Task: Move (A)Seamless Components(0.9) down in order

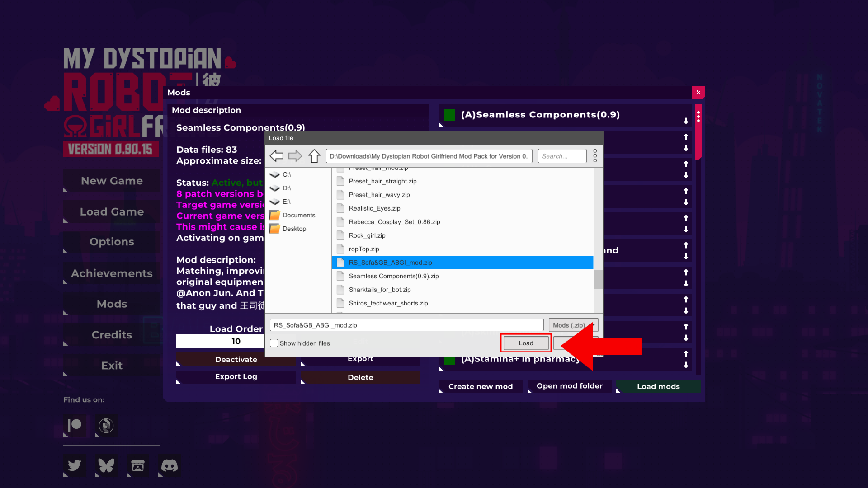Action: [686, 121]
